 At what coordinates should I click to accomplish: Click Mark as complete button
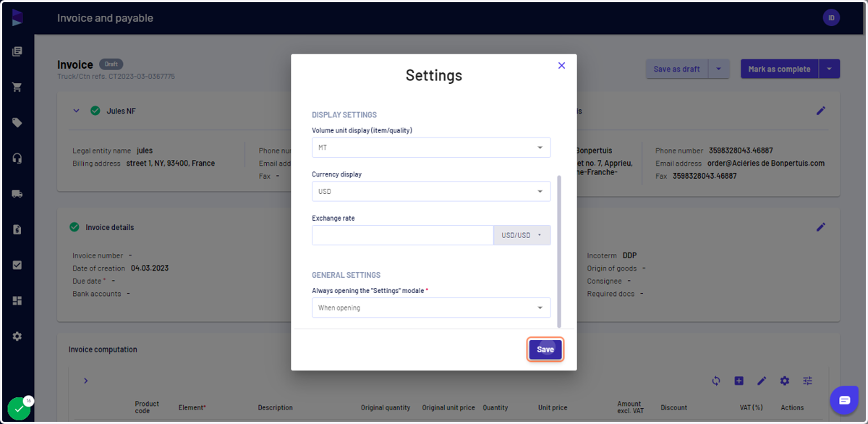click(779, 69)
